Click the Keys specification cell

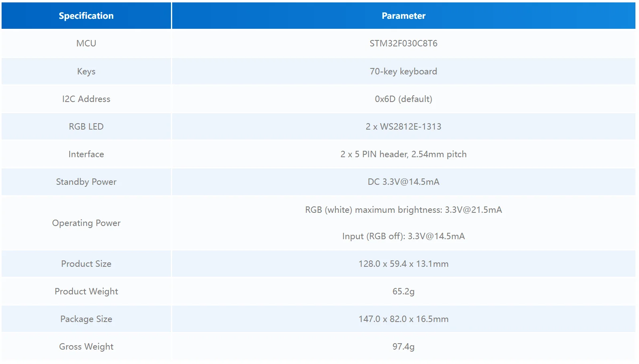86,71
